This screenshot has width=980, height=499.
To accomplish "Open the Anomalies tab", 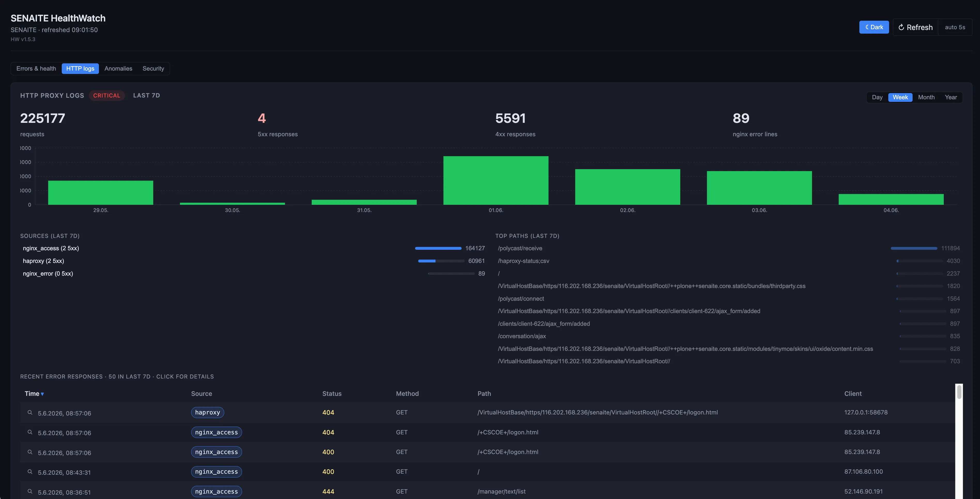I will [118, 69].
